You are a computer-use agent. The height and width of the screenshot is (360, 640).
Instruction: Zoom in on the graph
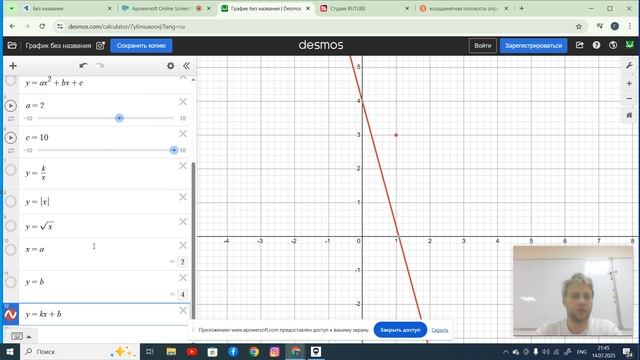point(629,83)
